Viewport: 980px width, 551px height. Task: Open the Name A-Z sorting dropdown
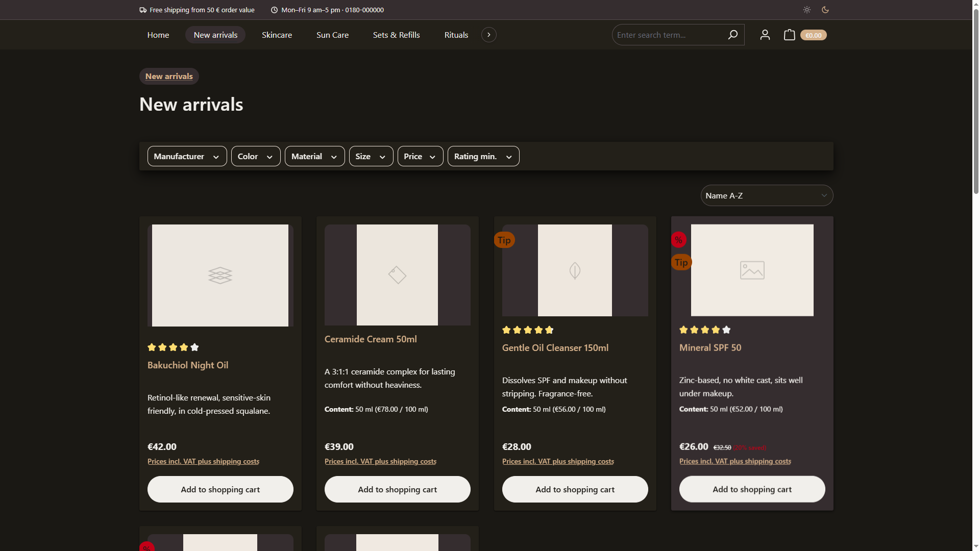click(x=767, y=195)
